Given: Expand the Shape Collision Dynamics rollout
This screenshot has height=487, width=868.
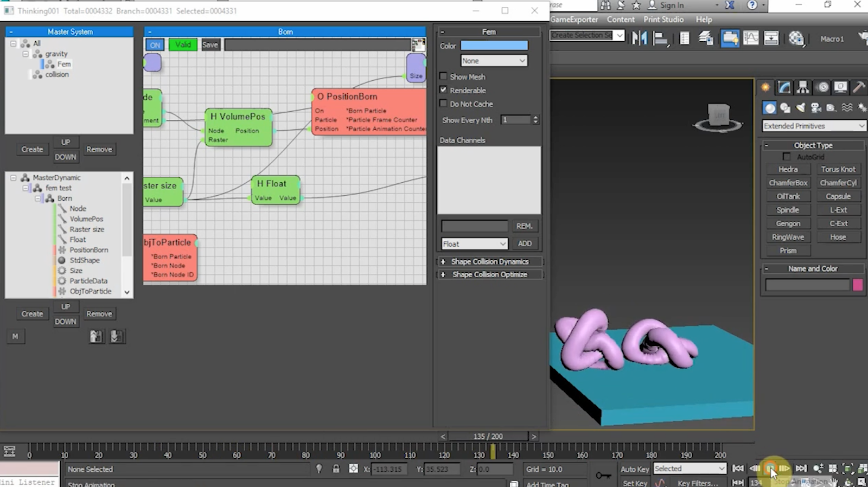Looking at the screenshot, I should click(x=490, y=261).
